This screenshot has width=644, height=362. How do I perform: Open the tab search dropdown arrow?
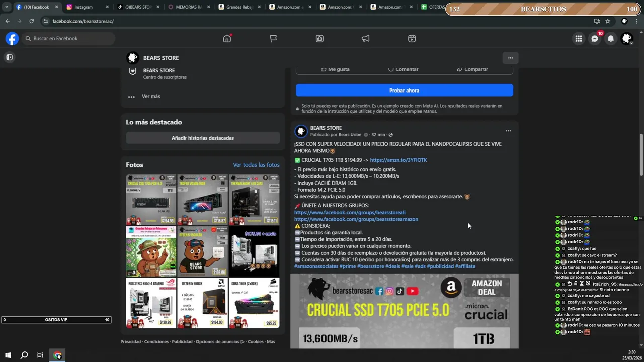7,7
